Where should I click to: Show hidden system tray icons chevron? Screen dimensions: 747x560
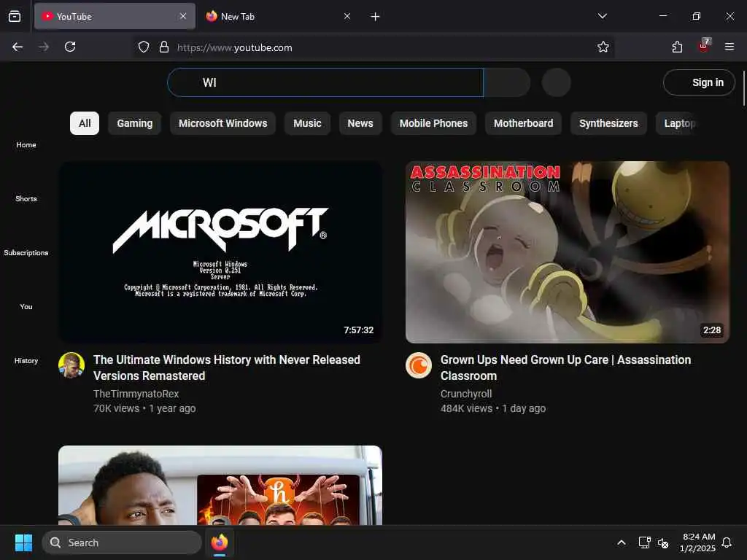(622, 542)
